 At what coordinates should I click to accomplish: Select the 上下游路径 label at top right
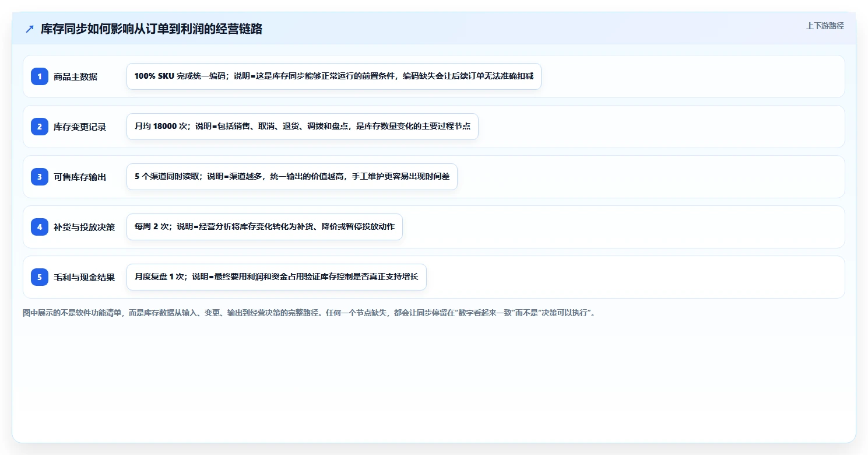click(825, 26)
